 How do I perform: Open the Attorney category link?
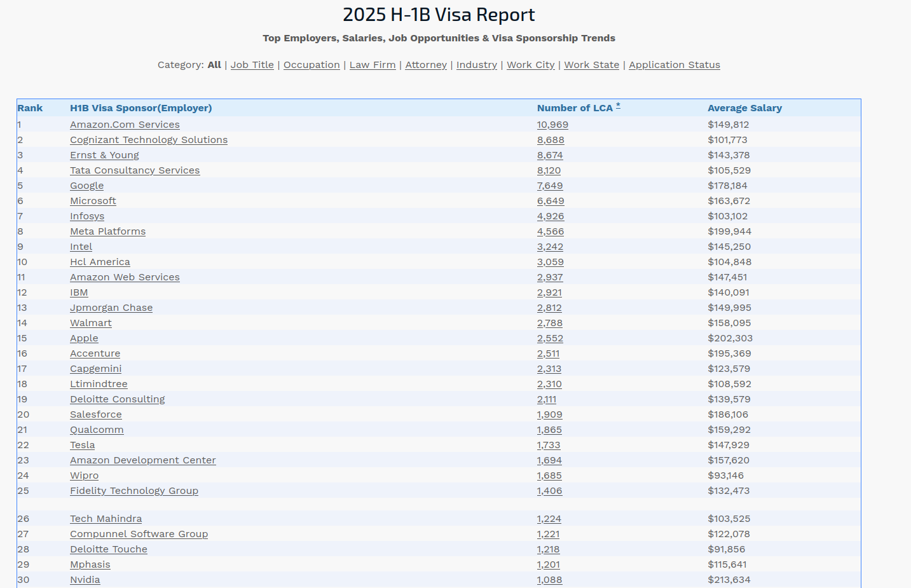pos(426,65)
